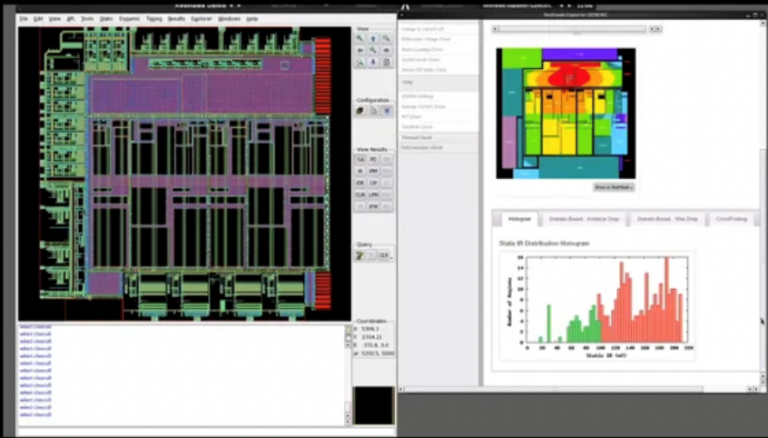Open the Help menu
Screen dimensions: 768x438
tap(252, 19)
